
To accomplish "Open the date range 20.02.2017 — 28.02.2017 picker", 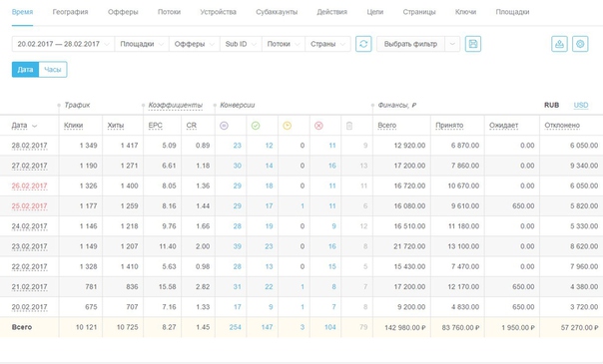I will [63, 44].
